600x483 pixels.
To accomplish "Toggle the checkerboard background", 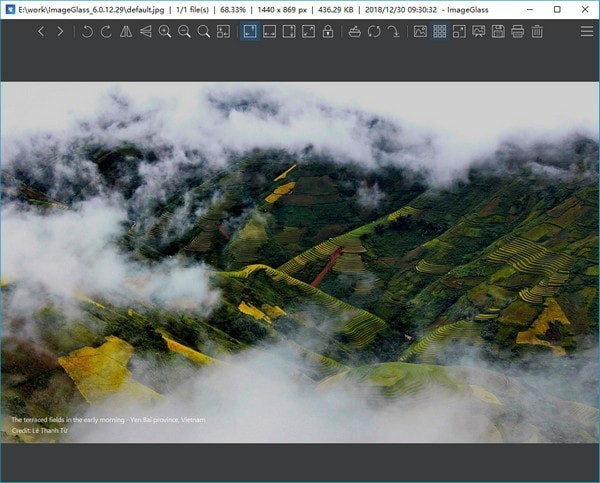I will tap(439, 32).
